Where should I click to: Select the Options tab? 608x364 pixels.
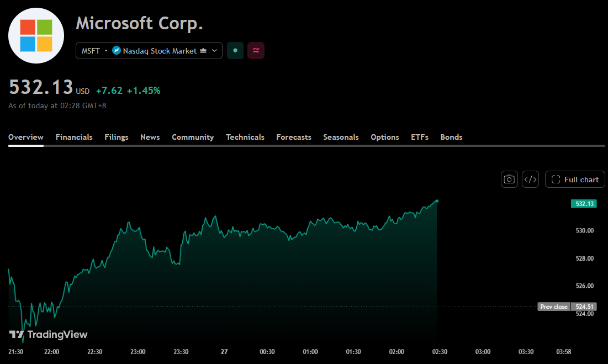click(x=385, y=137)
